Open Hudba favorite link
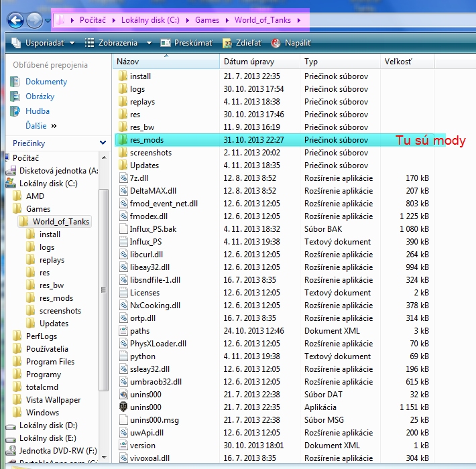Image resolution: width=476 pixels, height=469 pixels. pos(38,111)
